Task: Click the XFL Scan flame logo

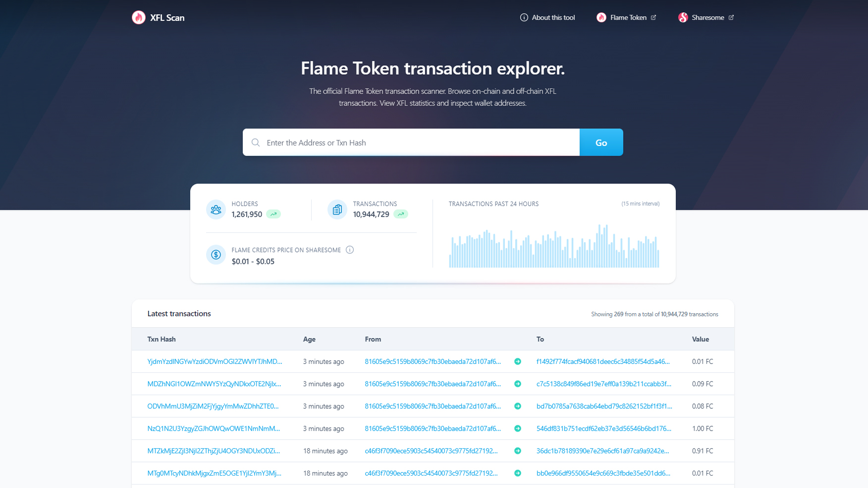Action: tap(139, 17)
